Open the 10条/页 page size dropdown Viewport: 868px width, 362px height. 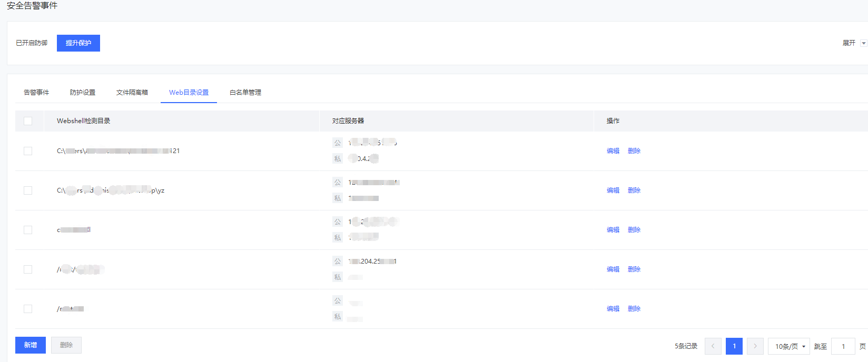click(x=788, y=346)
